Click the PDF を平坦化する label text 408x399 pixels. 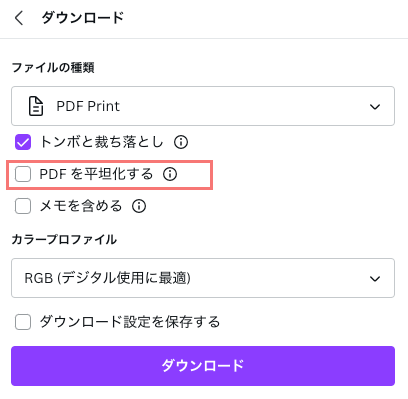coord(96,174)
